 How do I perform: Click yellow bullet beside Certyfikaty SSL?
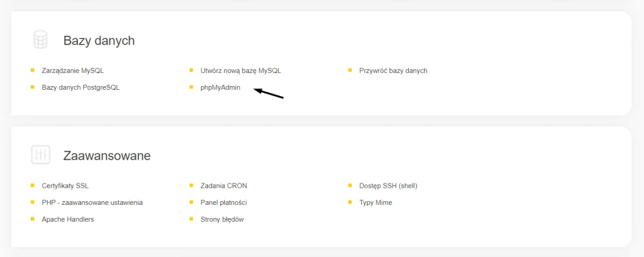33,185
